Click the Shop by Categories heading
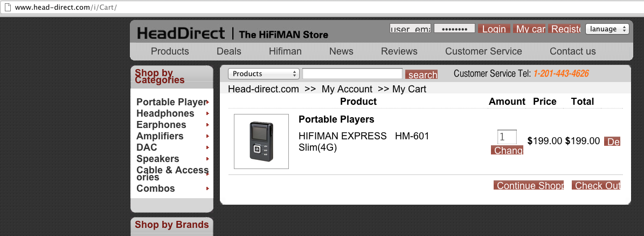Viewport: 644px width, 236px height. click(x=160, y=77)
